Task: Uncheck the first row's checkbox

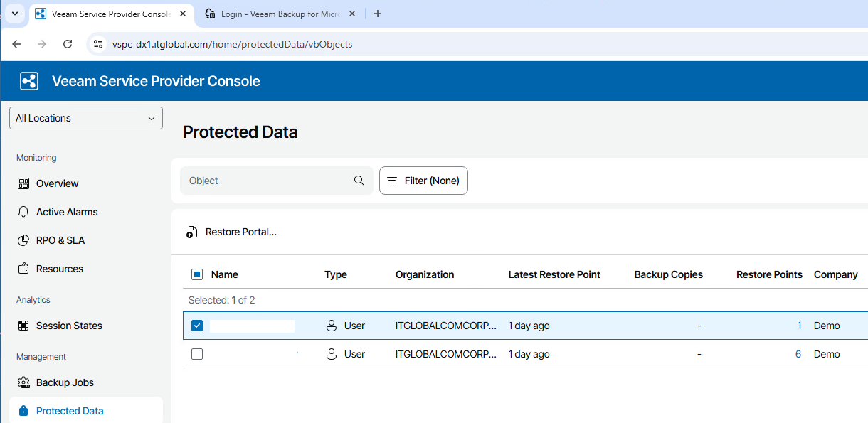Action: tap(197, 326)
